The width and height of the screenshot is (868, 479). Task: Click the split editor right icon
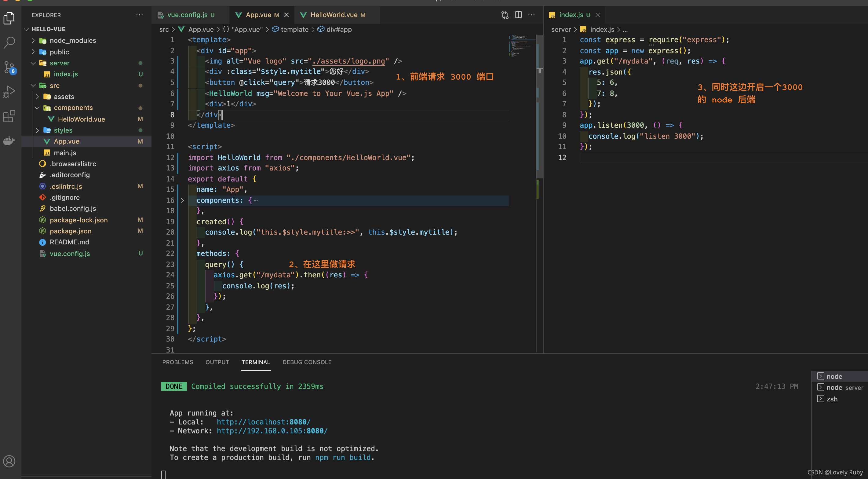pyautogui.click(x=518, y=15)
